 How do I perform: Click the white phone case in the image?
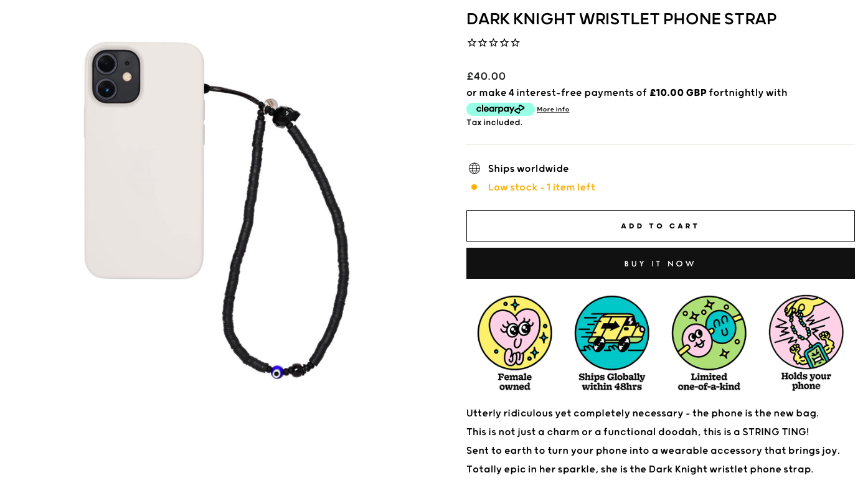point(144,161)
